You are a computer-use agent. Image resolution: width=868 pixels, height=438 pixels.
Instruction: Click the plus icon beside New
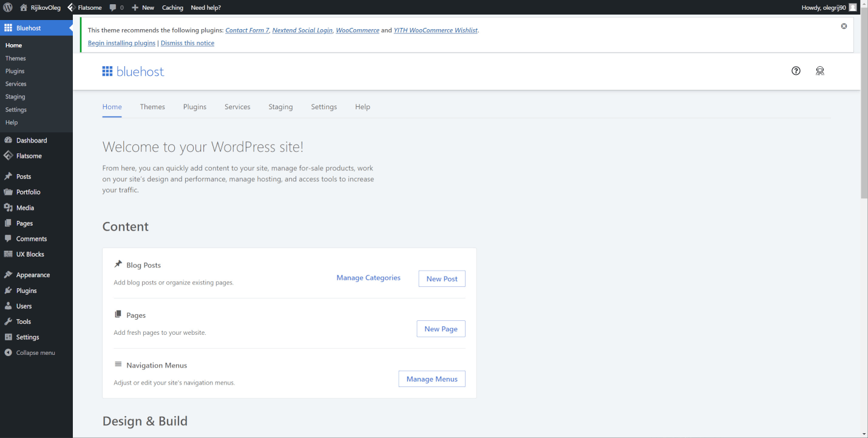135,7
